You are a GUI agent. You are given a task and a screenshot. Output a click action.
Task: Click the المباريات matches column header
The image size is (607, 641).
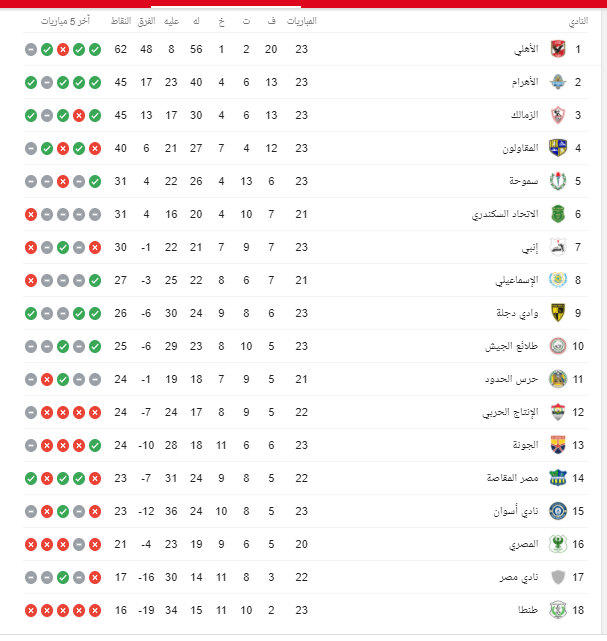302,21
